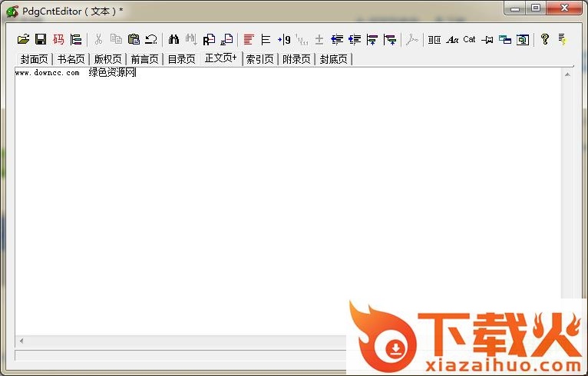Click the lightning list icon at toolbar end
Image resolution: width=588 pixels, height=376 pixels.
tap(563, 39)
